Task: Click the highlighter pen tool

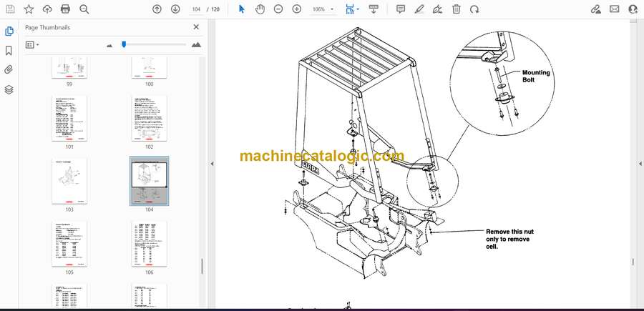Action: click(419, 9)
